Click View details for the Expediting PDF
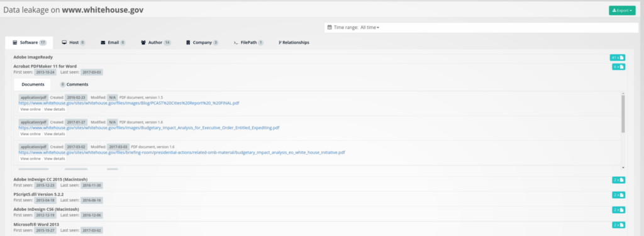644x236 pixels. point(54,134)
